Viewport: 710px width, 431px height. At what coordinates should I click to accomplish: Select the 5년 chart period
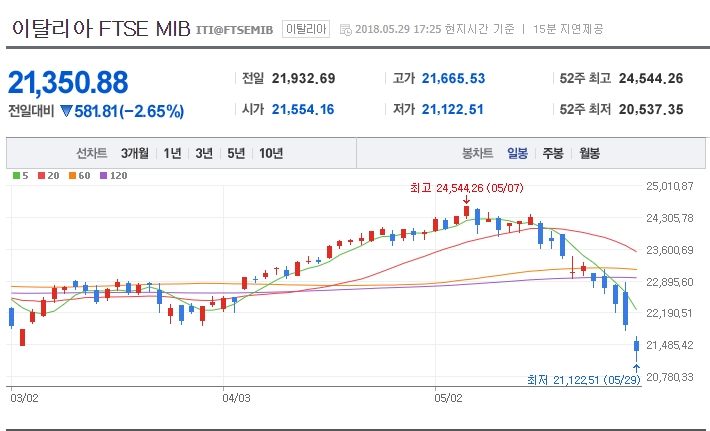(x=236, y=153)
